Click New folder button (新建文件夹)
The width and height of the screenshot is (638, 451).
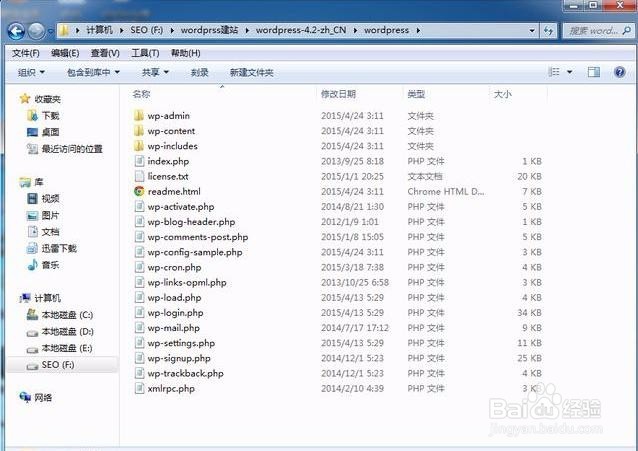click(x=251, y=72)
